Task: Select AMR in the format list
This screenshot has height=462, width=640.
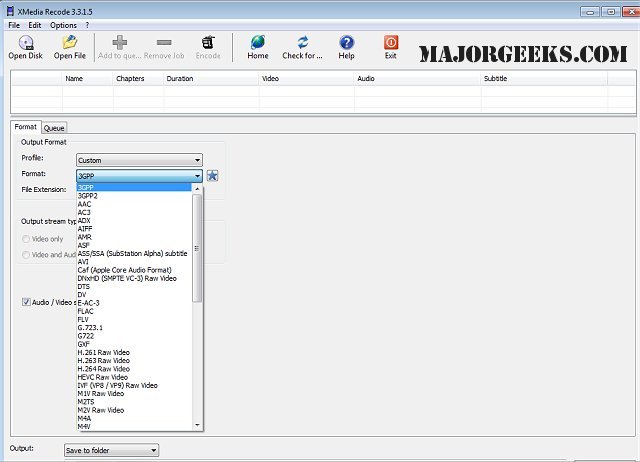Action: click(134, 237)
